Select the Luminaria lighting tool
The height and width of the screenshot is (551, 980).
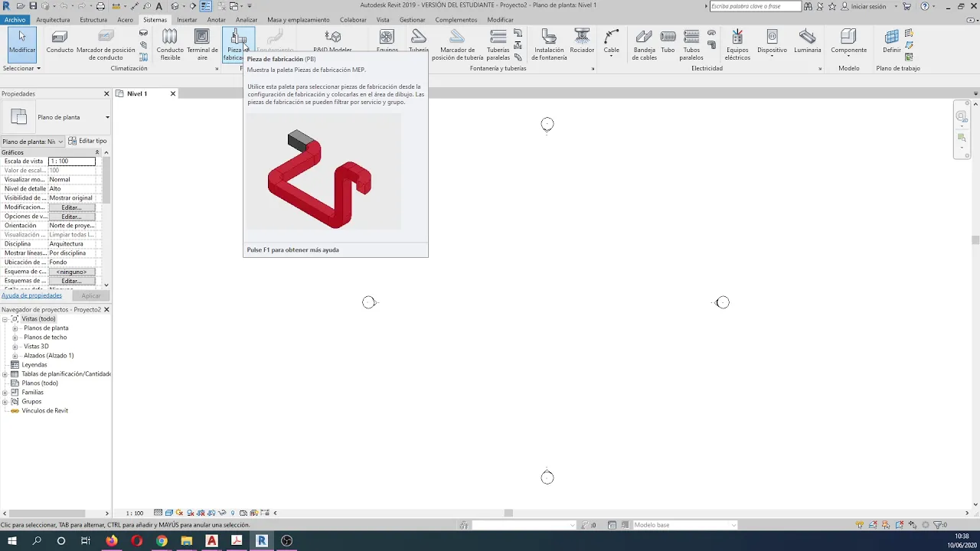click(x=807, y=42)
